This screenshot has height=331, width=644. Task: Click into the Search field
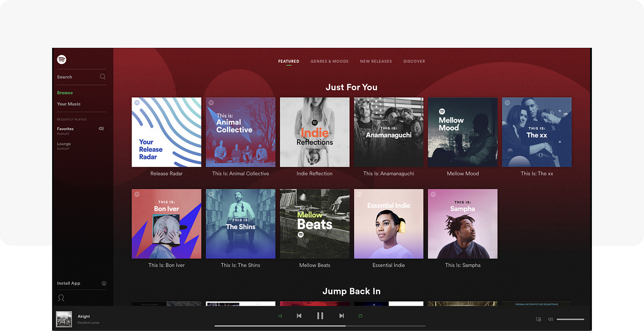(82, 77)
